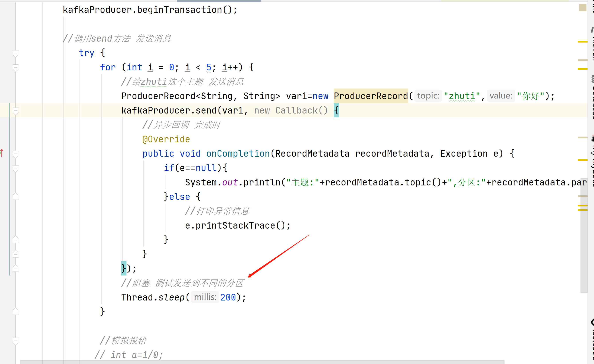Click the onCompletion method name
The image size is (594, 364).
[x=238, y=153]
